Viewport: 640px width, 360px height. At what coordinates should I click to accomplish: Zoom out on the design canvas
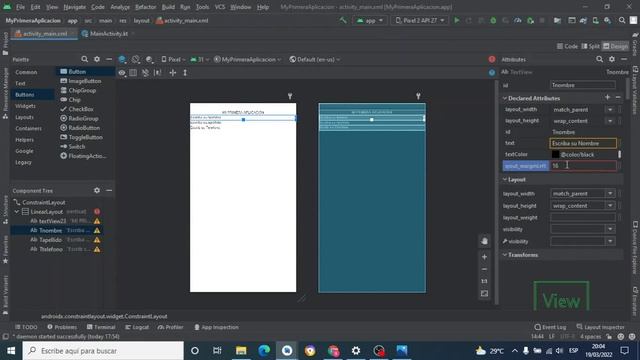click(x=484, y=269)
